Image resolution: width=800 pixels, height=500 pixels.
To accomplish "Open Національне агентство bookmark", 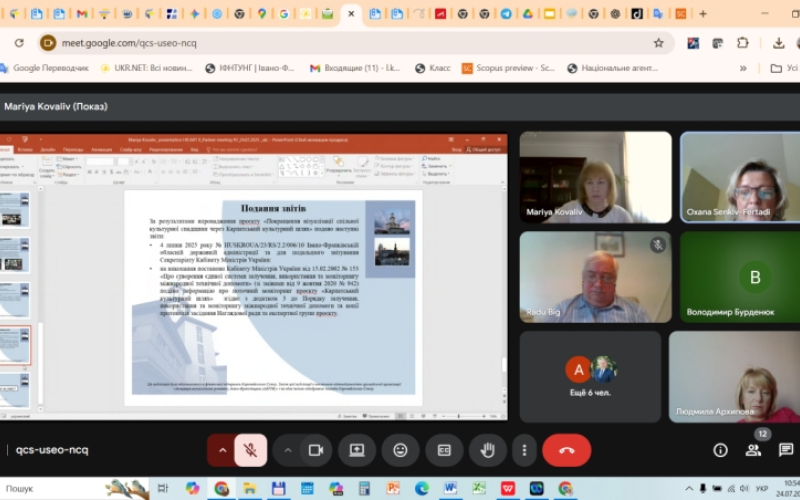I will 613,68.
